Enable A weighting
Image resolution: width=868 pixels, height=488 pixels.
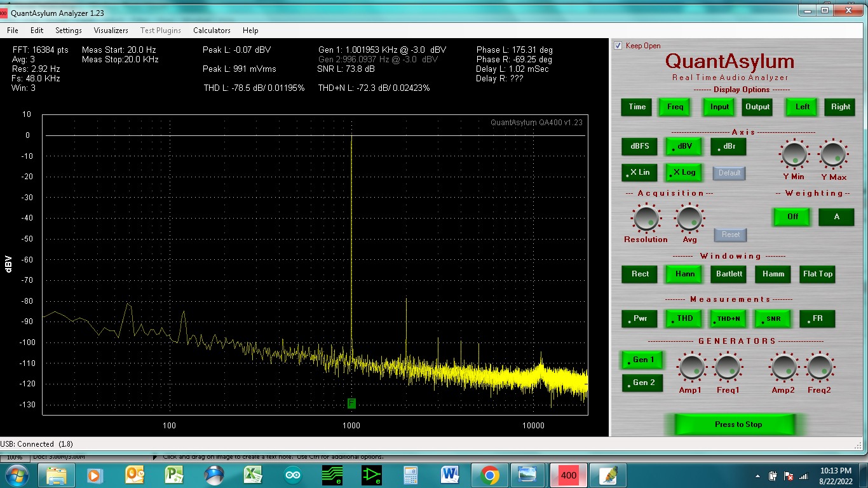click(836, 217)
